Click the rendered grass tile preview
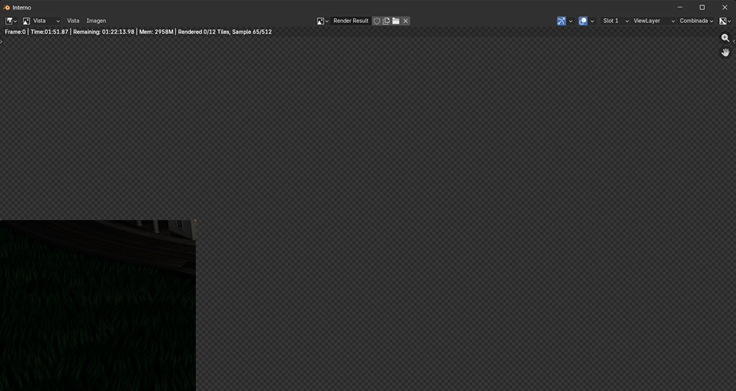 (x=98, y=305)
